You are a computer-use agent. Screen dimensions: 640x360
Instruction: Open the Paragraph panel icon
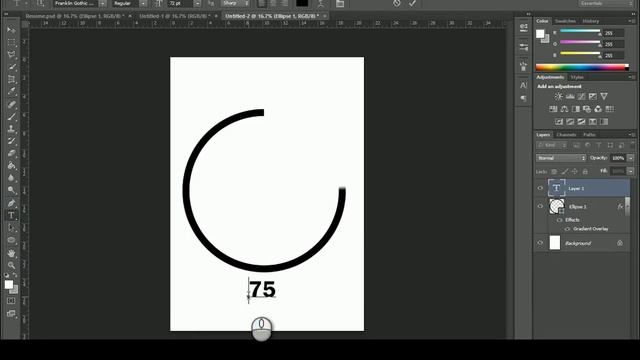tap(524, 98)
